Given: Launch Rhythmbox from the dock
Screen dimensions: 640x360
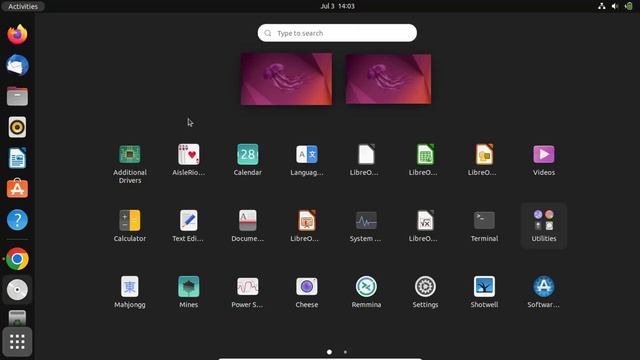Looking at the screenshot, I should click(17, 127).
